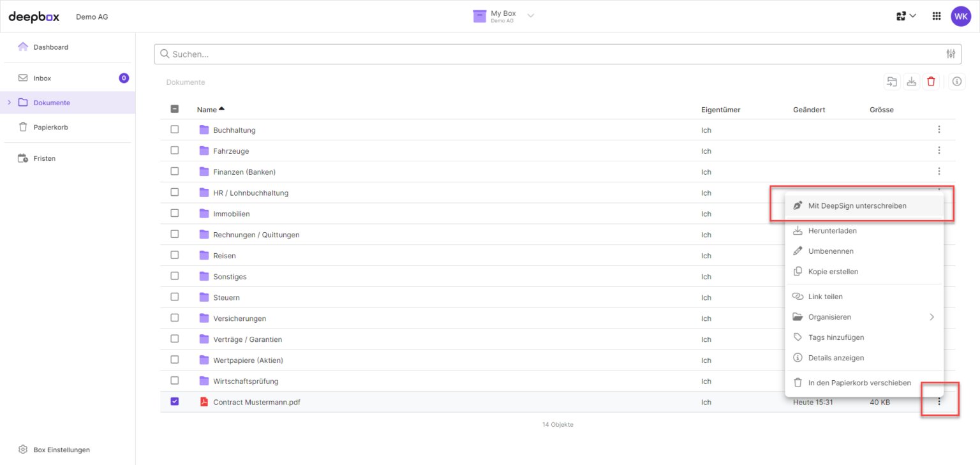The image size is (980, 465).
Task: Click the WK user avatar
Action: point(960,17)
